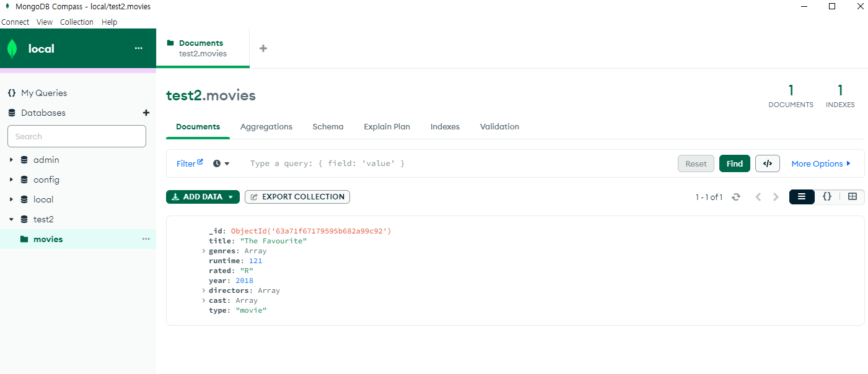Click the test2.movies namespace heading
Screen dimensions: 868x374
pyautogui.click(x=211, y=95)
